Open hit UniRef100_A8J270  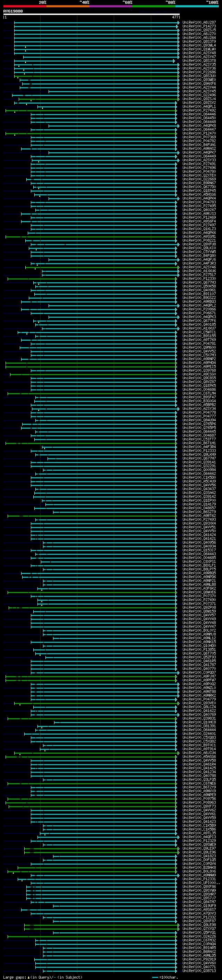point(199,34)
